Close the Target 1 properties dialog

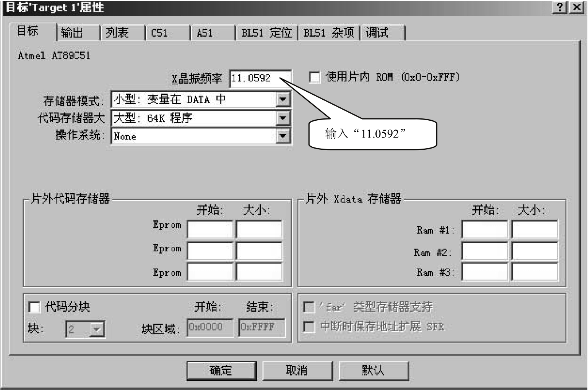pos(577,7)
